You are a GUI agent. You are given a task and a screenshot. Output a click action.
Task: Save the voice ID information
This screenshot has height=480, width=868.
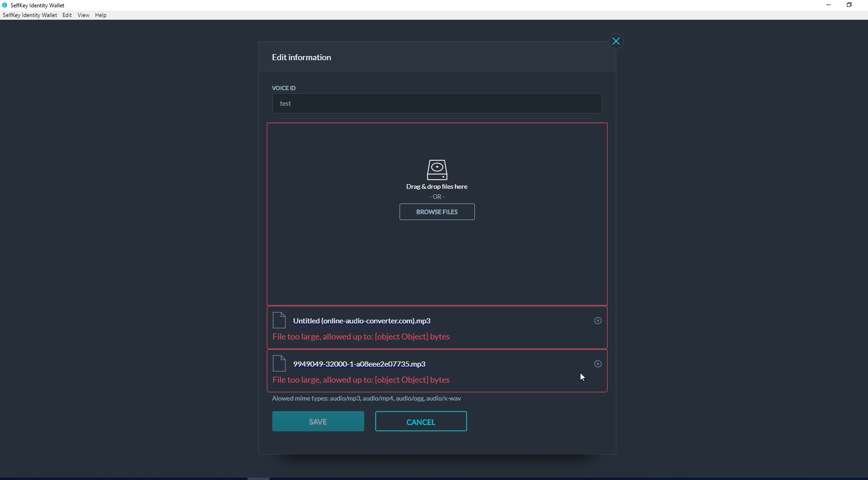[318, 421]
